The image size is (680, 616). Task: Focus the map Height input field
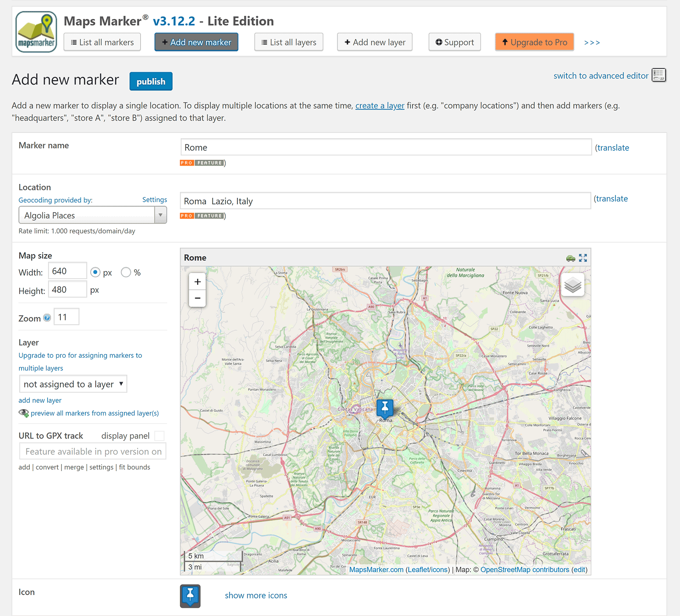click(x=68, y=289)
